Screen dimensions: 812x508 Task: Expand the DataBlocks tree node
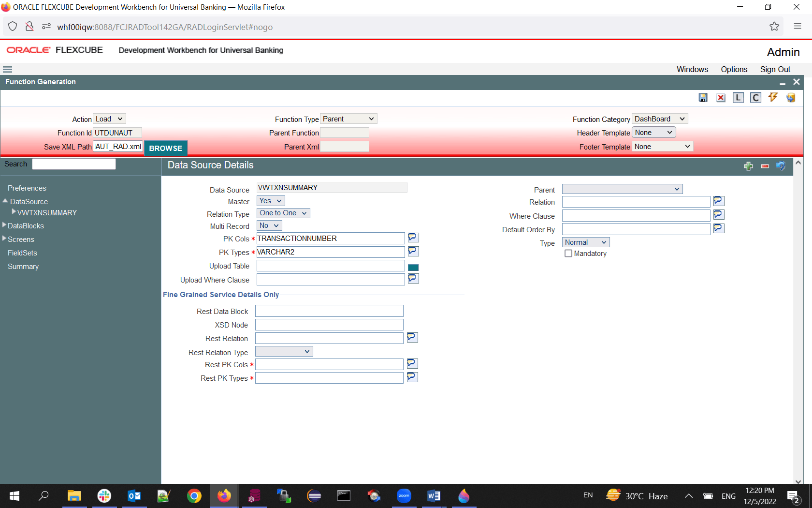(x=4, y=225)
